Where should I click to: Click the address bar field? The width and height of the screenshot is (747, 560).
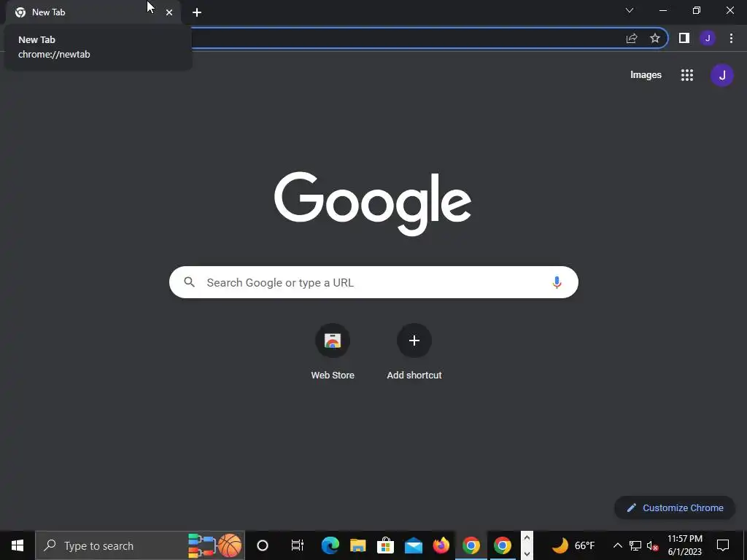[405, 38]
